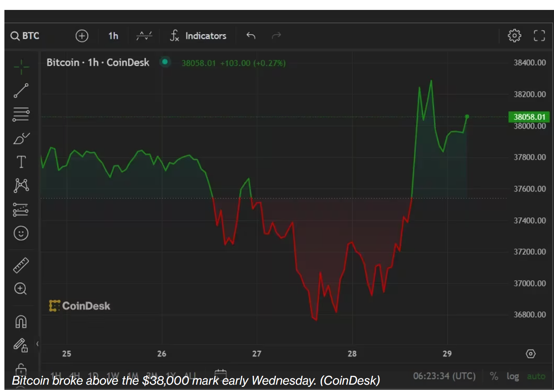Click the green market status dot
Viewport: 554px width, 392px height.
pyautogui.click(x=165, y=62)
